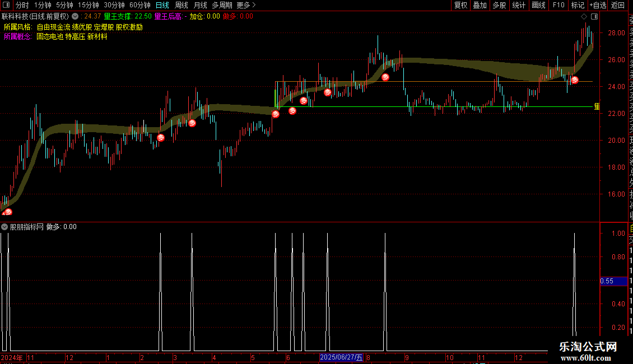Click the 多 signal marker in mid March

pyautogui.click(x=192, y=123)
